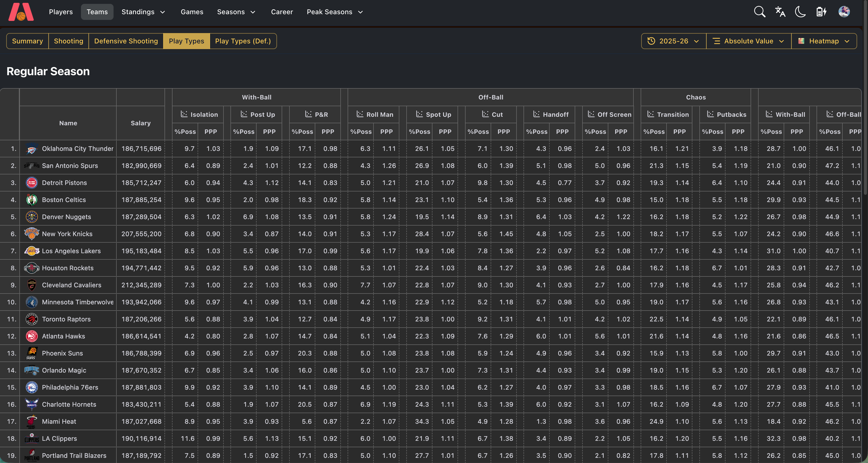
Task: Click the Cut chart icon
Action: (x=485, y=114)
